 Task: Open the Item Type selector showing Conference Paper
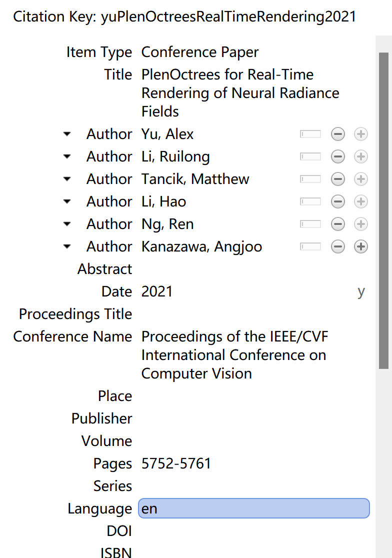pyautogui.click(x=200, y=52)
